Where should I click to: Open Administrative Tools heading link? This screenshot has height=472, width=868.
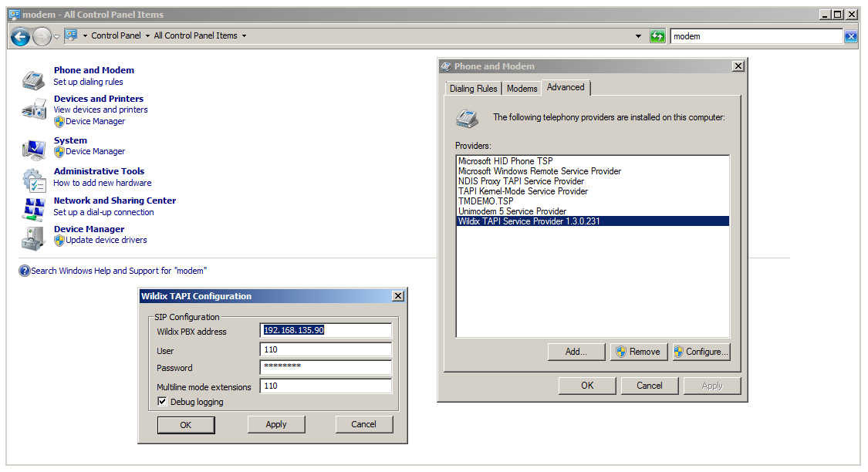[x=99, y=171]
